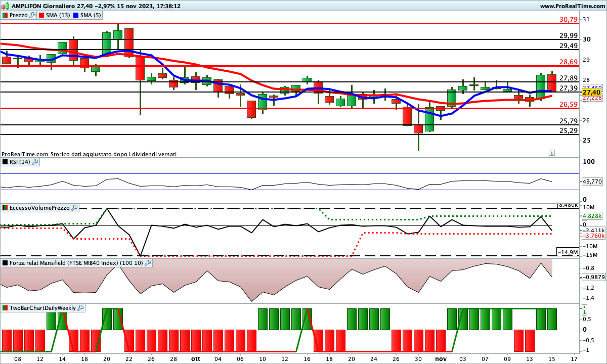Image resolution: width=607 pixels, height=364 pixels.
Task: Click the black square beside RSI (14)
Action: (x=5, y=162)
